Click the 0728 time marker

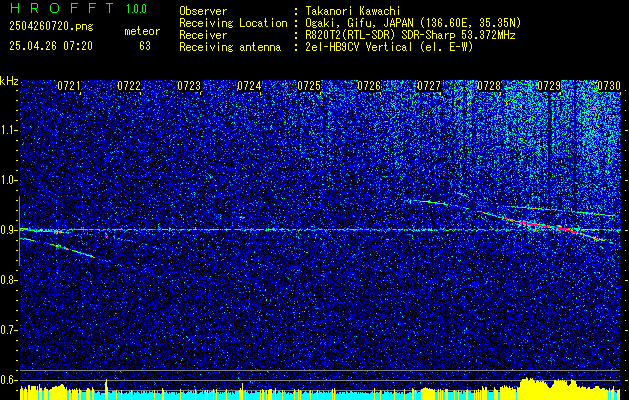point(489,86)
